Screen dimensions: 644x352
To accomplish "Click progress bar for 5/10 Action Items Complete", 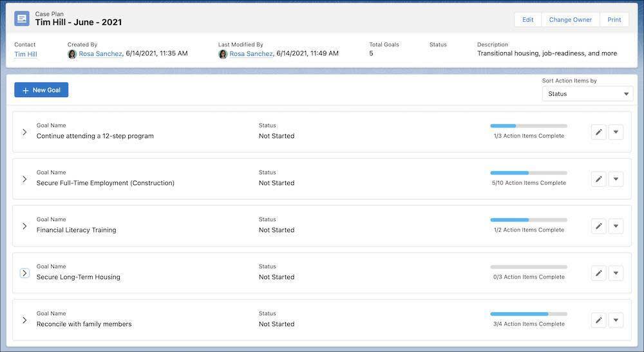I will (529, 173).
